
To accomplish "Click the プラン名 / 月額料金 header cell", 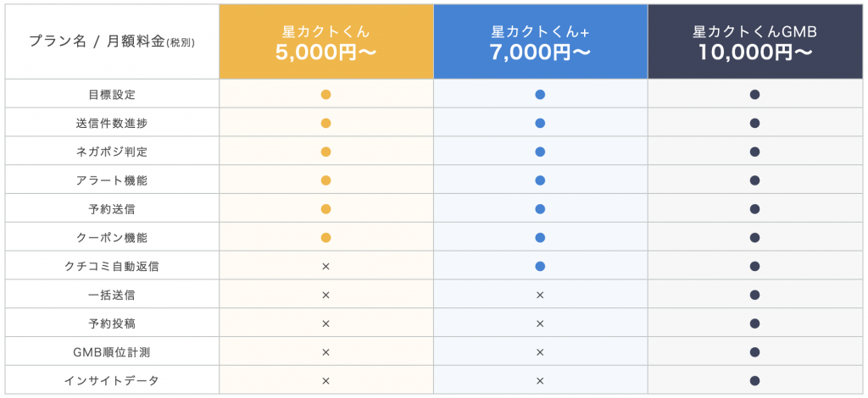I will point(112,42).
